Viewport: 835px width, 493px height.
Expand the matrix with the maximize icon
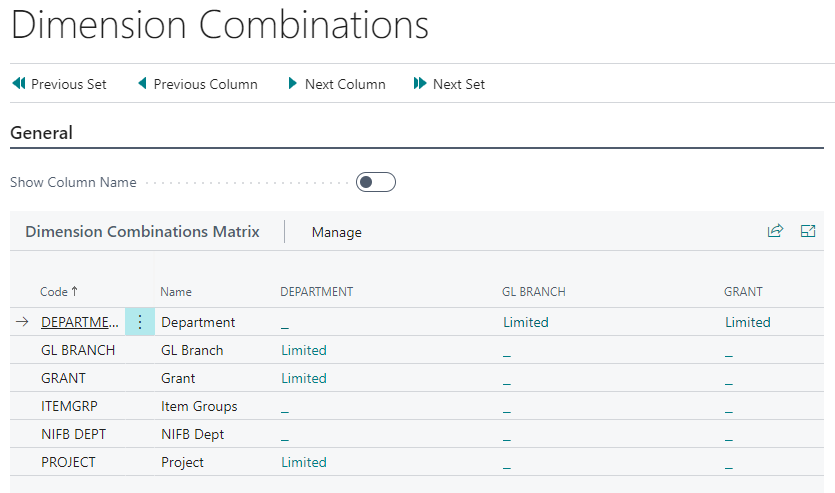click(808, 231)
